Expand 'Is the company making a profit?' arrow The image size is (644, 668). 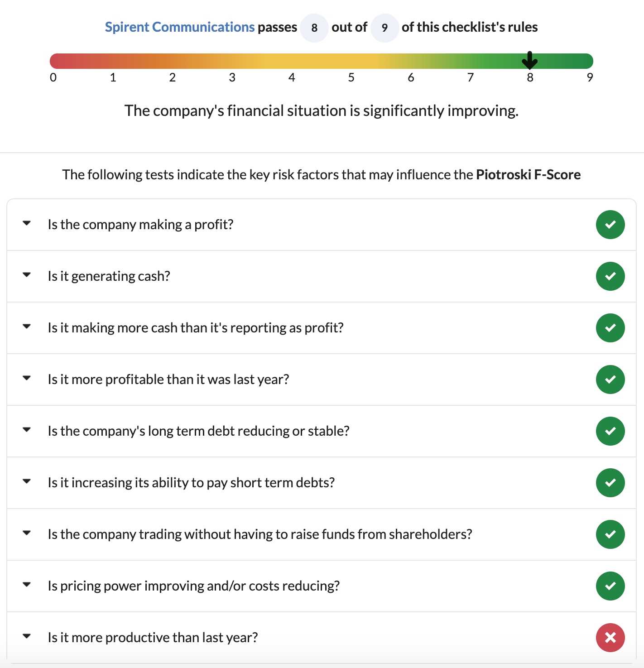tap(27, 223)
